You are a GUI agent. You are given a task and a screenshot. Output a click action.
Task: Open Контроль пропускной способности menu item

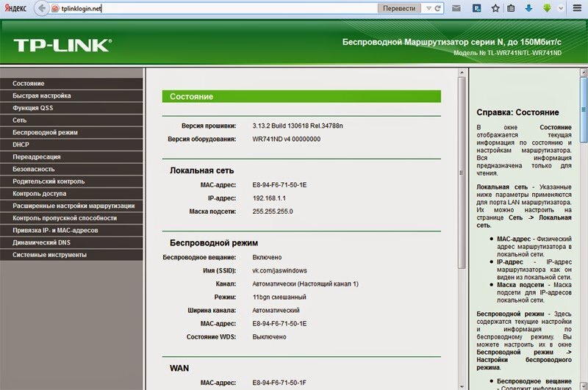(71, 218)
